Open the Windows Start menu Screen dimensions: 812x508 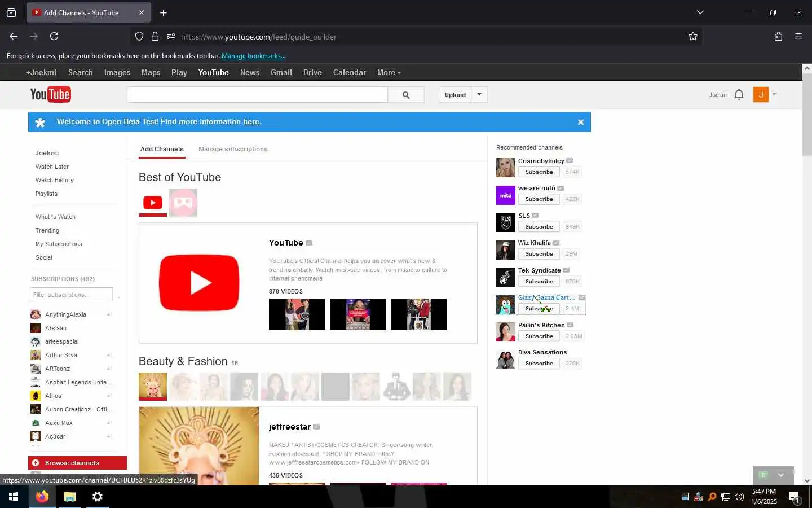coord(14,497)
